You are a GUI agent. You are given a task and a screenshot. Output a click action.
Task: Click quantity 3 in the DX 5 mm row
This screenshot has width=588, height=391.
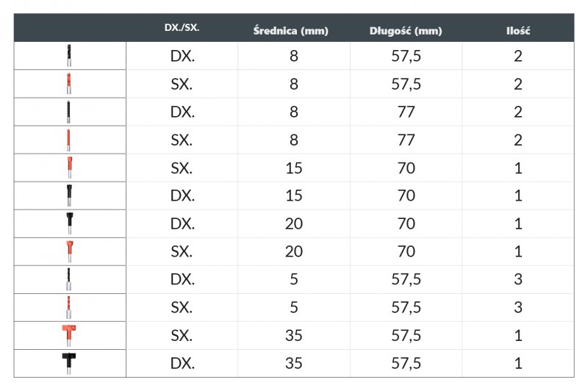(518, 280)
